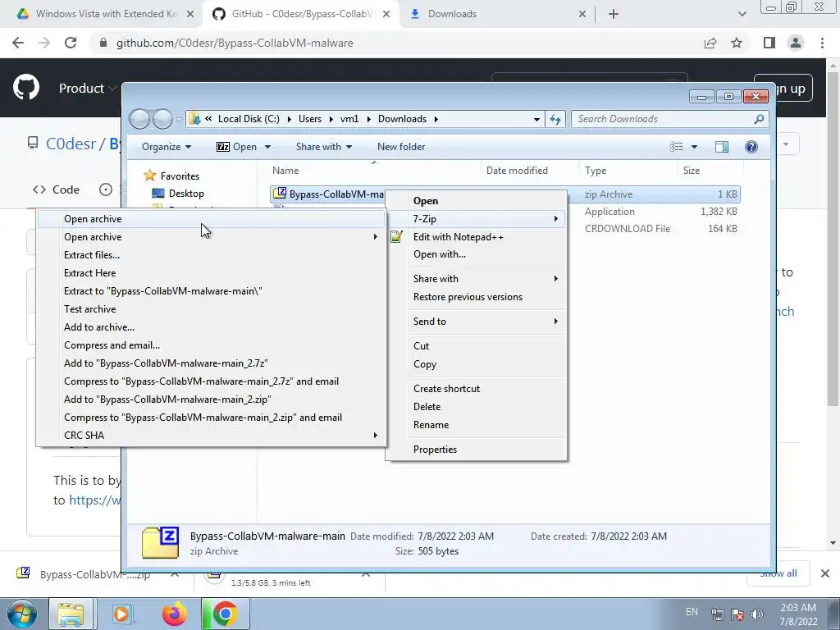
Task: Choose Restore previous versions
Action: [x=476, y=297]
